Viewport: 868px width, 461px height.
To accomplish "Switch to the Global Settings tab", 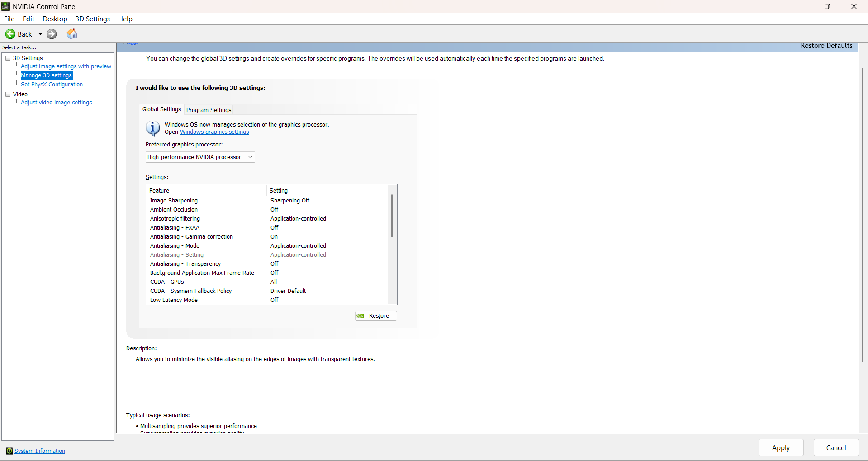I will click(x=161, y=109).
